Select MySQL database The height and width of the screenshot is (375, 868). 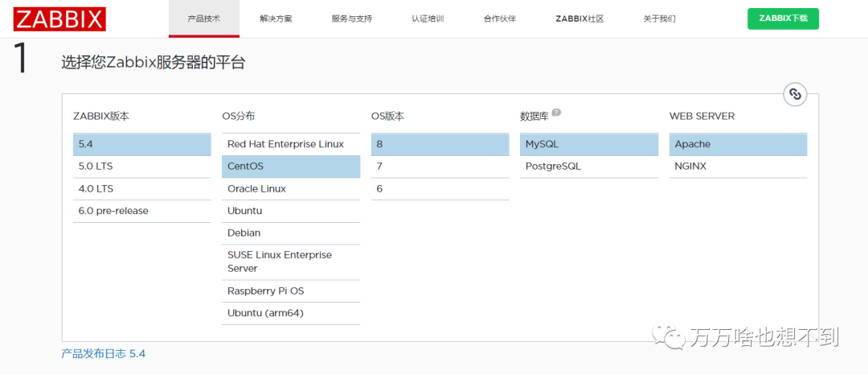pos(589,144)
